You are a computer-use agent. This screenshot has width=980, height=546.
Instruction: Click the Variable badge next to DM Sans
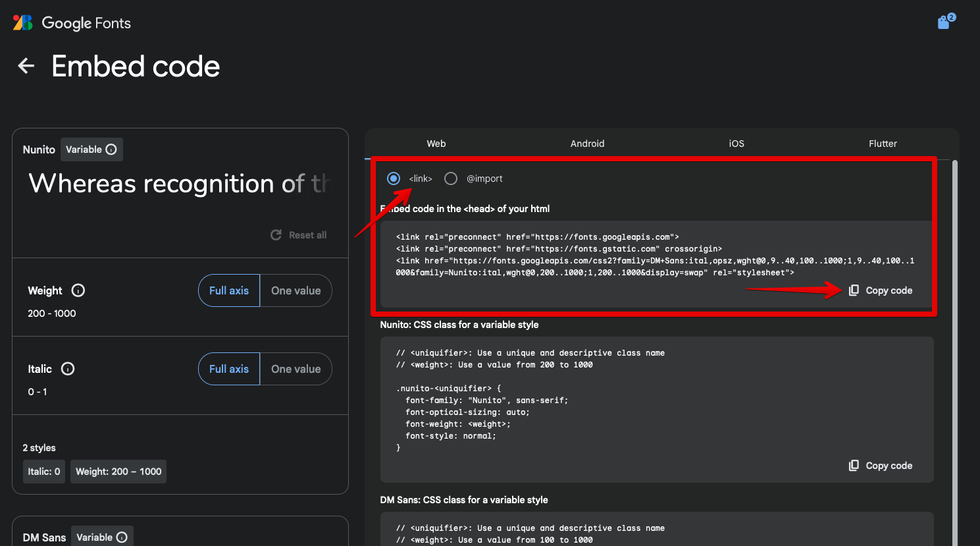[102, 537]
